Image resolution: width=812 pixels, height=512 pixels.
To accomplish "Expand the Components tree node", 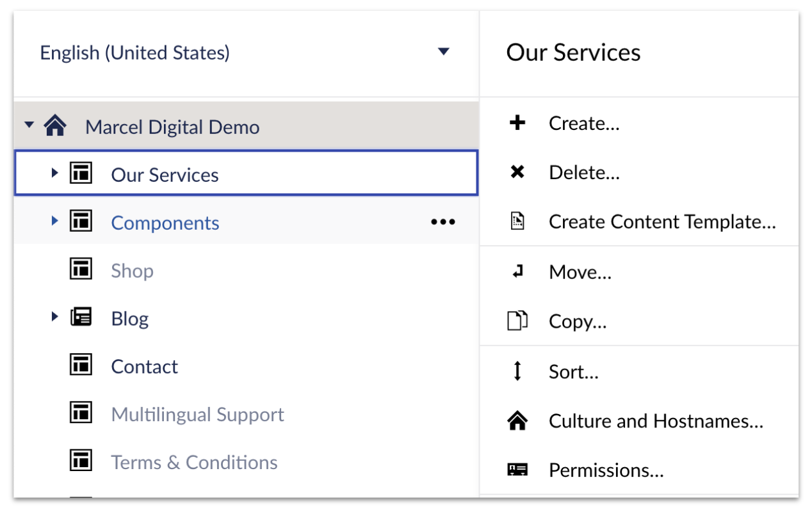I will (54, 221).
